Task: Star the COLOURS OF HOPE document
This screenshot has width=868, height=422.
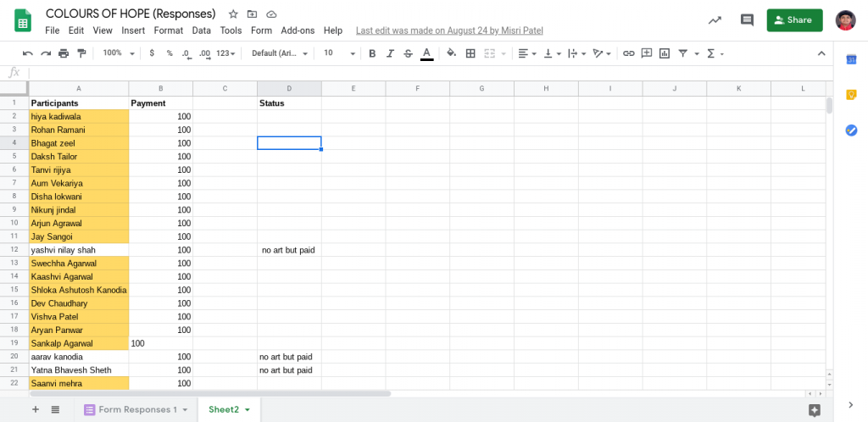Action: tap(234, 14)
